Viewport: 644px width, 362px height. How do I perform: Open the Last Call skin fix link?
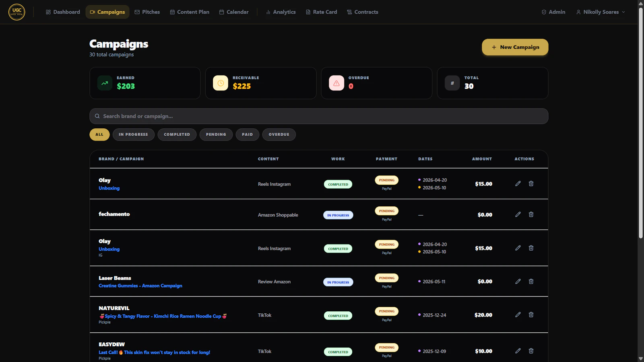(155, 352)
